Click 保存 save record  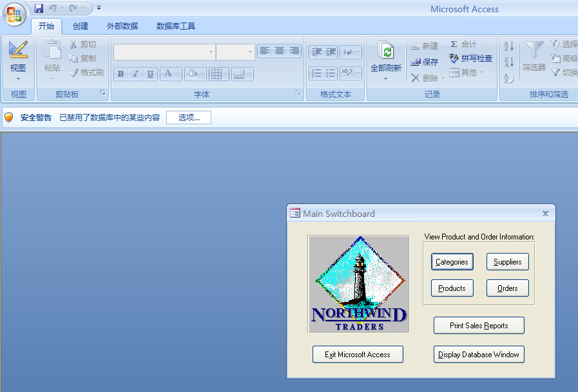click(x=424, y=62)
